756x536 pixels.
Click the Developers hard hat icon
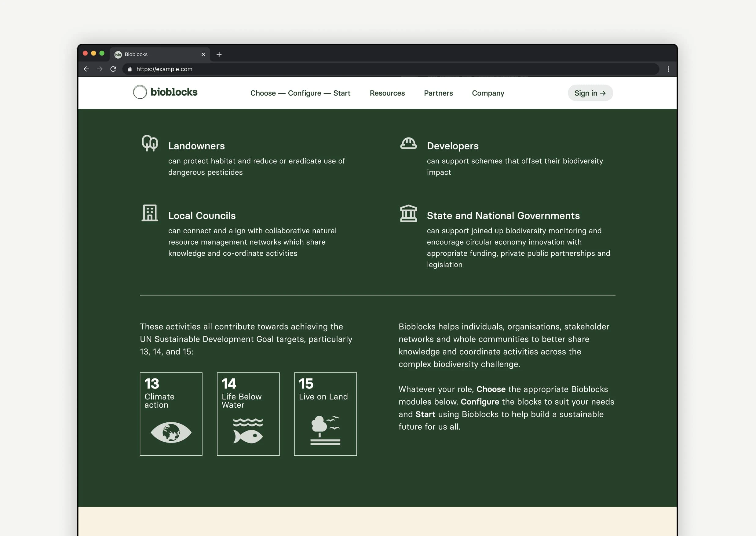pyautogui.click(x=408, y=144)
